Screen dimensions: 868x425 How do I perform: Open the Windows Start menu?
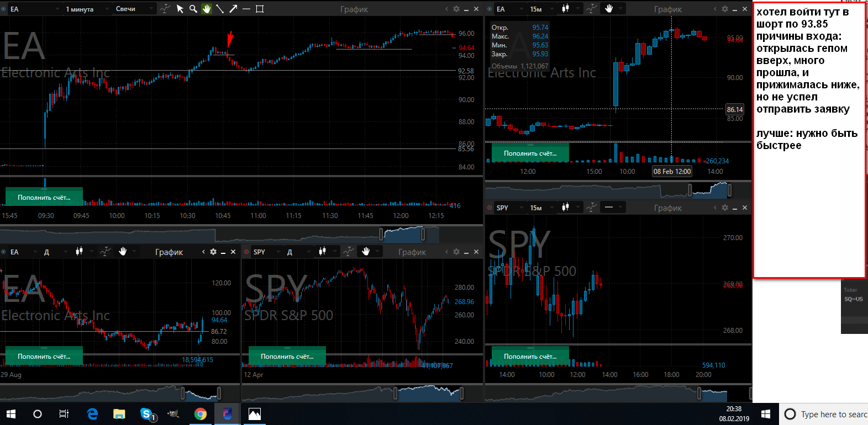coord(10,414)
